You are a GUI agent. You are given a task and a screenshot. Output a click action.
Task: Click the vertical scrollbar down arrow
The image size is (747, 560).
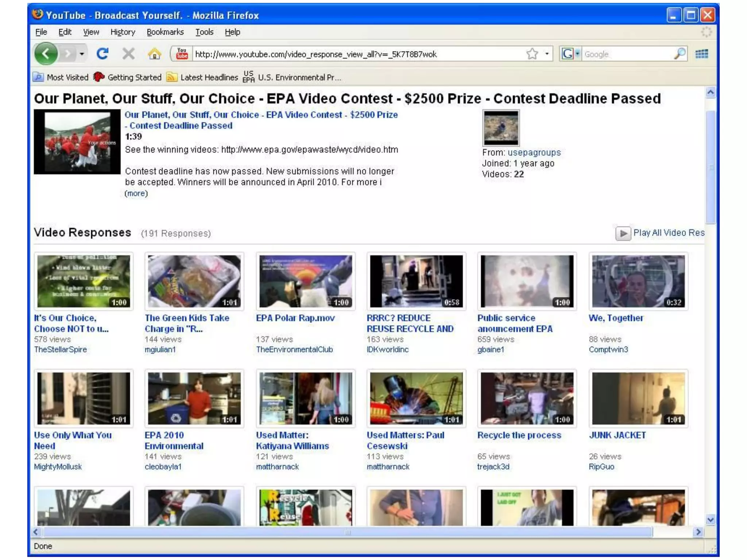click(710, 520)
